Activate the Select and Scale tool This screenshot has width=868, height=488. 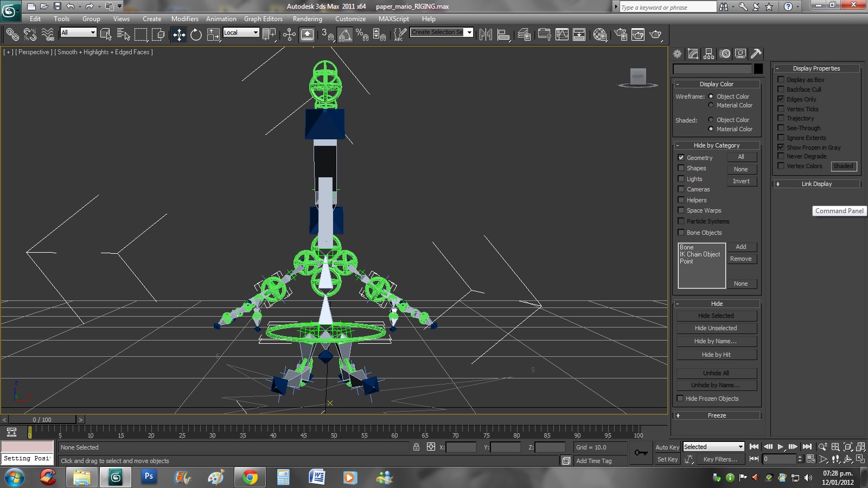(x=213, y=35)
